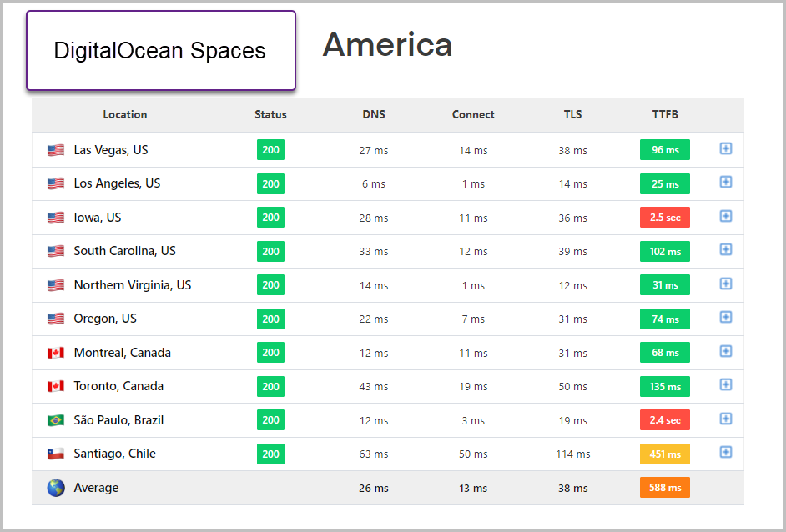Click the Canadian flag beside Montreal
The height and width of the screenshot is (532, 786).
point(56,354)
